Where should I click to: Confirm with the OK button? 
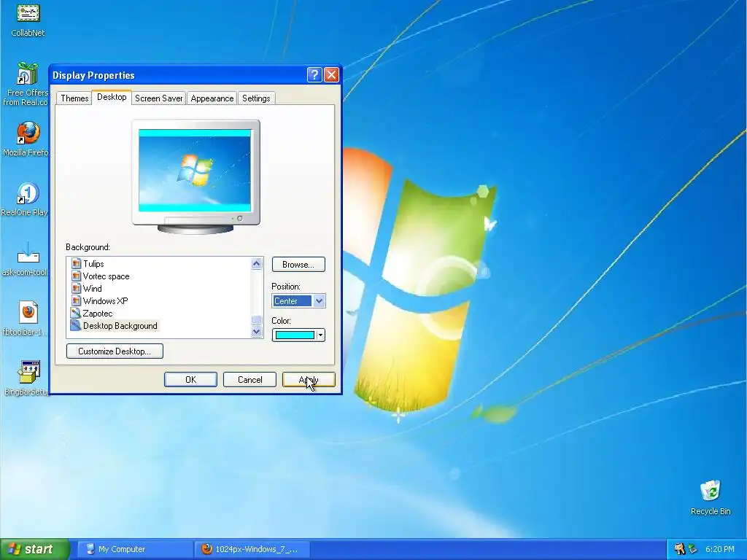click(x=190, y=379)
